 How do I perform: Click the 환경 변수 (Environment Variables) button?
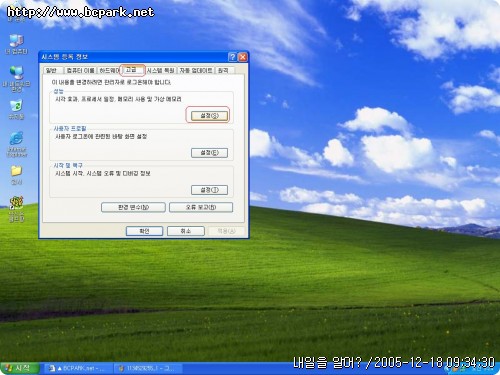point(133,207)
